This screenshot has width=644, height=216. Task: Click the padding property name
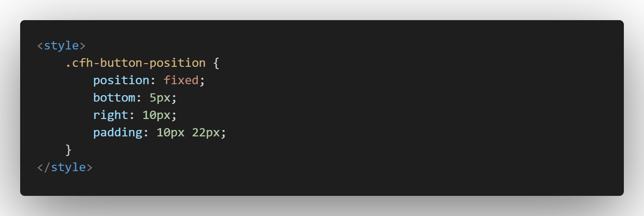pyautogui.click(x=118, y=133)
